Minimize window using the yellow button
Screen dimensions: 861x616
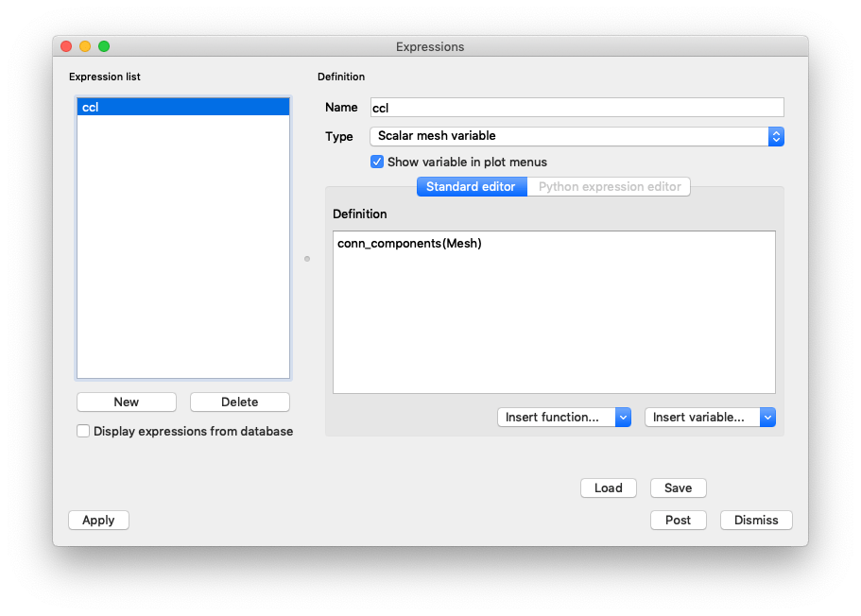pos(85,46)
